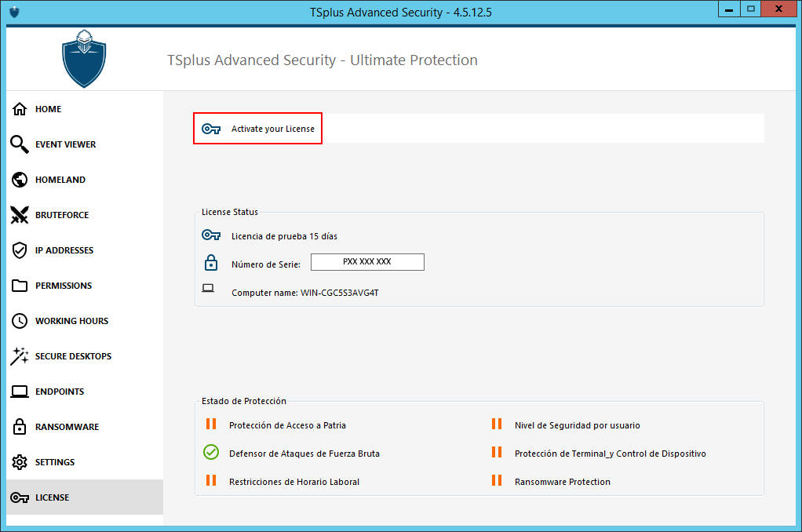Go to the RANSOMWARE section label

(x=67, y=427)
